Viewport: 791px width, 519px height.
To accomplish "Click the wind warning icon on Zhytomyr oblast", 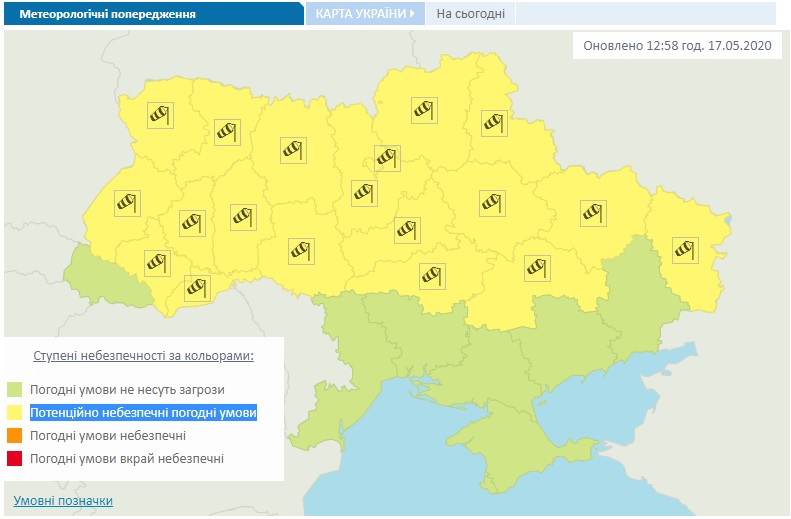I will coord(293,150).
